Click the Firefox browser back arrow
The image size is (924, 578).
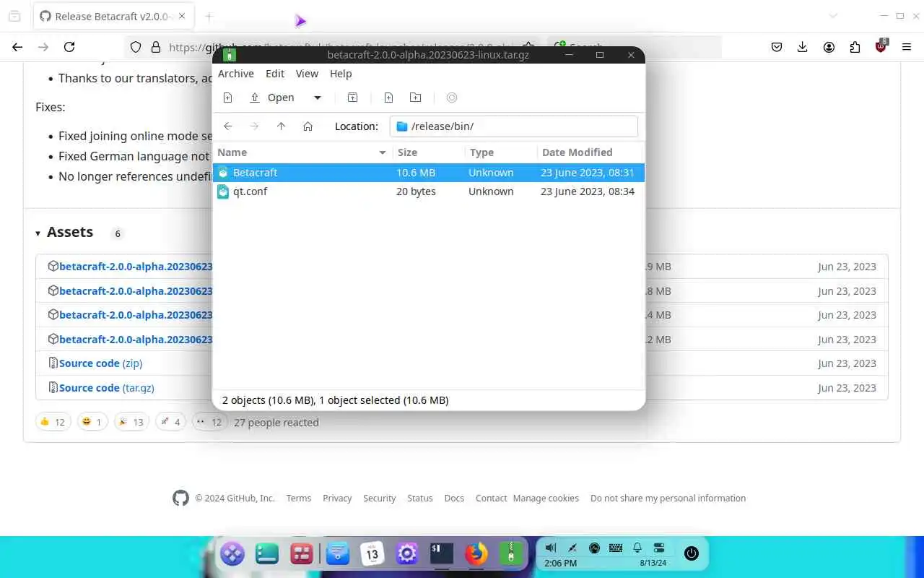click(x=17, y=47)
